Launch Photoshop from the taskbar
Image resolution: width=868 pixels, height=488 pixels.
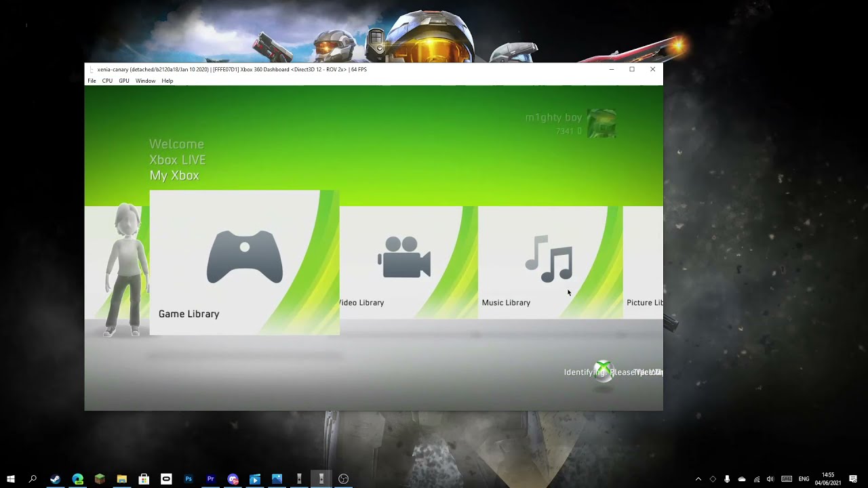pos(189,479)
